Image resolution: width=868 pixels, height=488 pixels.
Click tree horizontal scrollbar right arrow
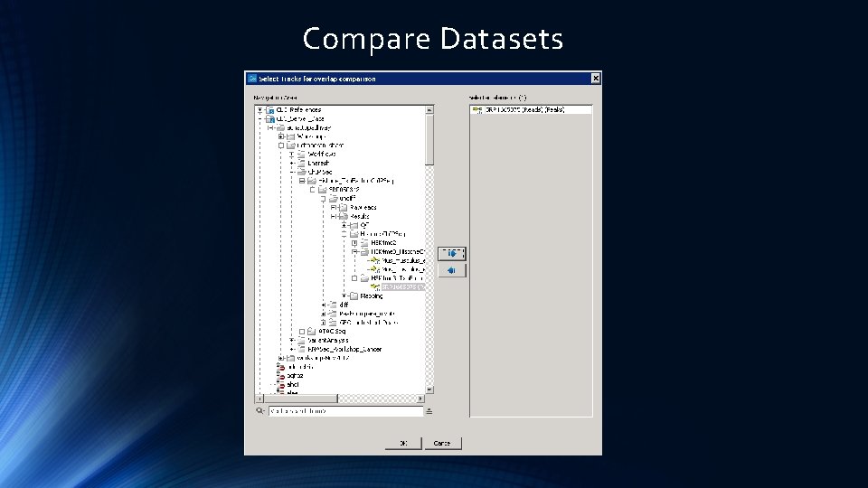coord(420,399)
